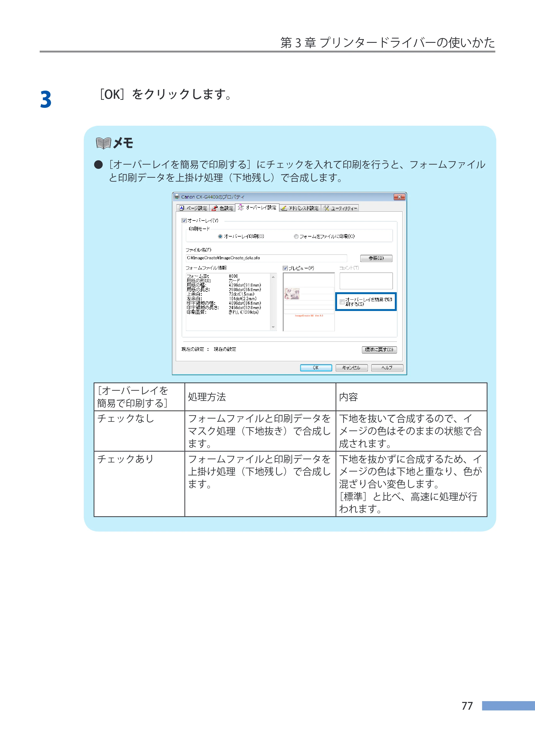Viewport: 535px width, 756px height.
Task: Click the printer icon in the dialog title bar
Action: click(x=177, y=197)
